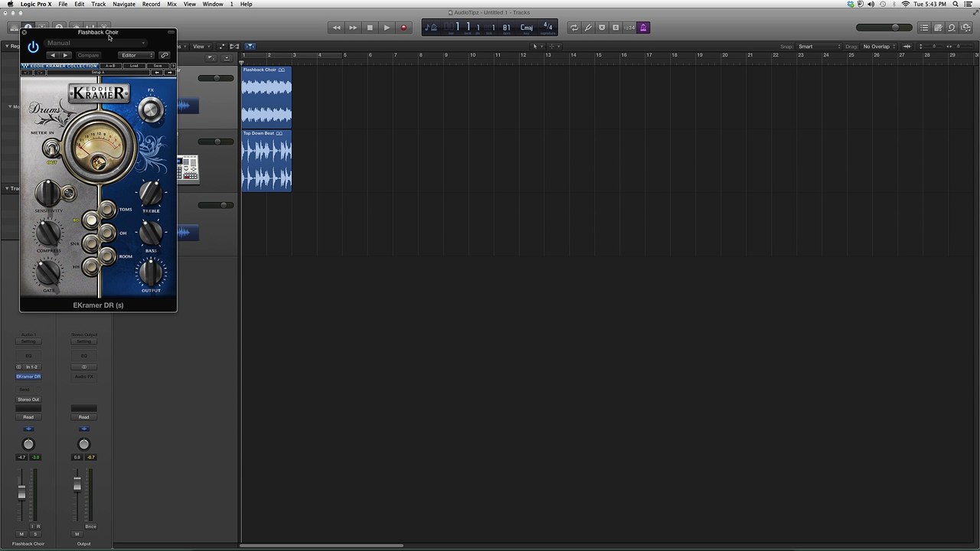The width and height of the screenshot is (980, 551).
Task: Click the Load button in Waves bar
Action: [x=134, y=66]
